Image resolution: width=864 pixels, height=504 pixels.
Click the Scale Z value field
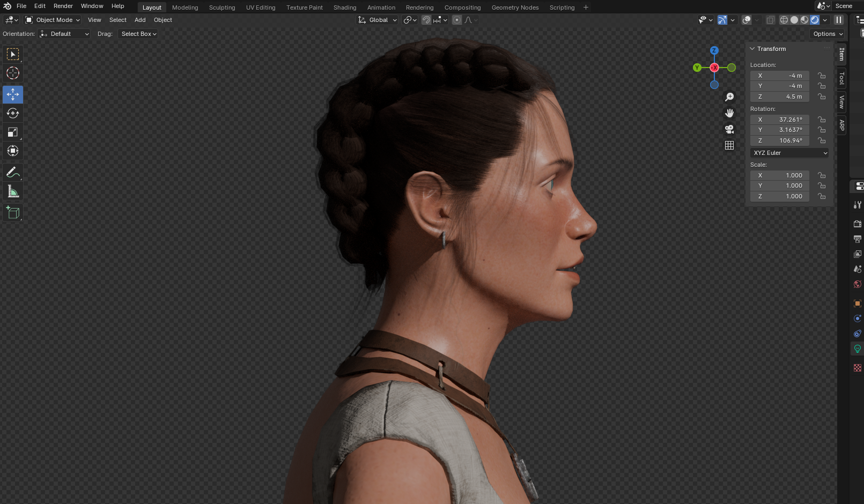point(780,196)
